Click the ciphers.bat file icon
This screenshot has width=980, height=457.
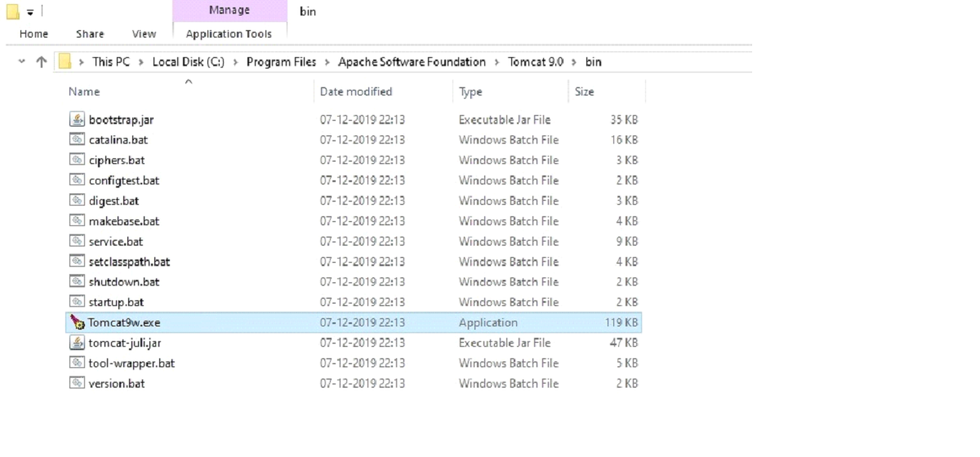point(77,160)
